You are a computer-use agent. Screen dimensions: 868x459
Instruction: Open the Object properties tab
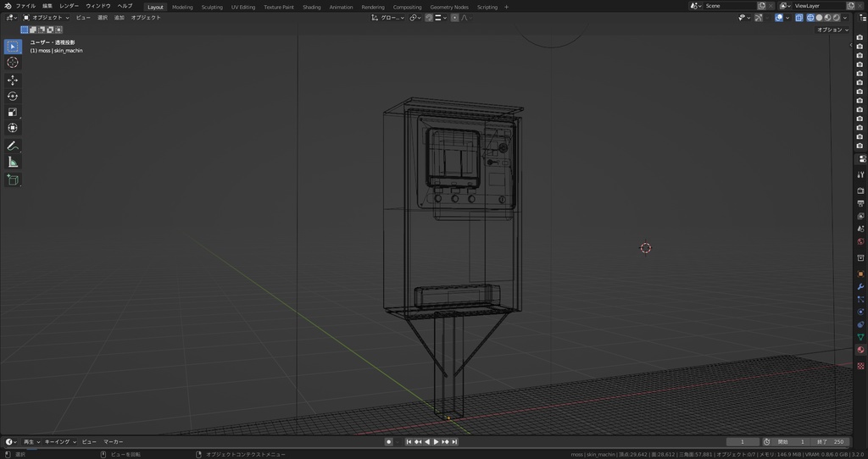point(860,274)
